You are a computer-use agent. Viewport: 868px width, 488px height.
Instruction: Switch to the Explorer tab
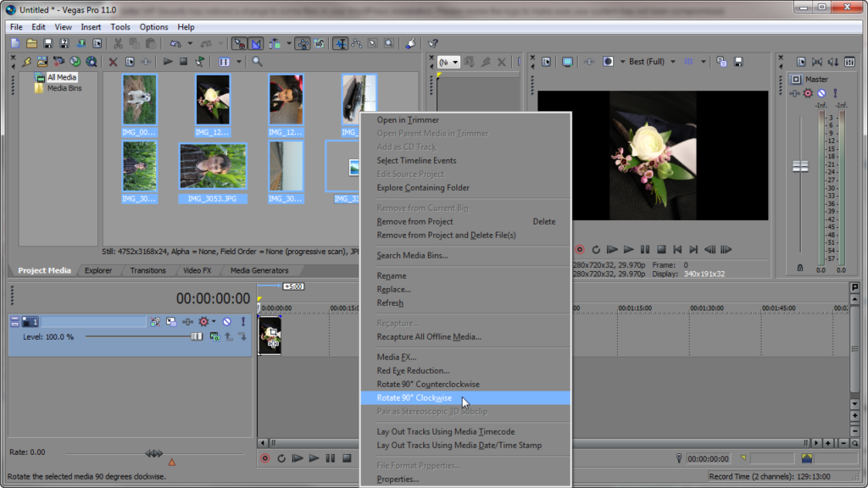point(98,270)
